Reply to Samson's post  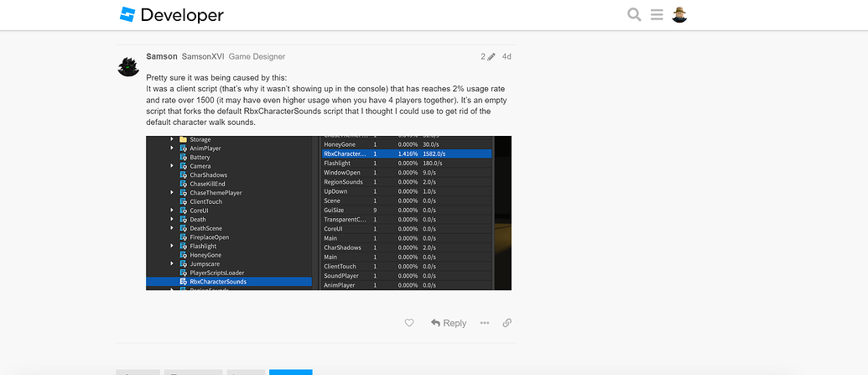tap(449, 323)
